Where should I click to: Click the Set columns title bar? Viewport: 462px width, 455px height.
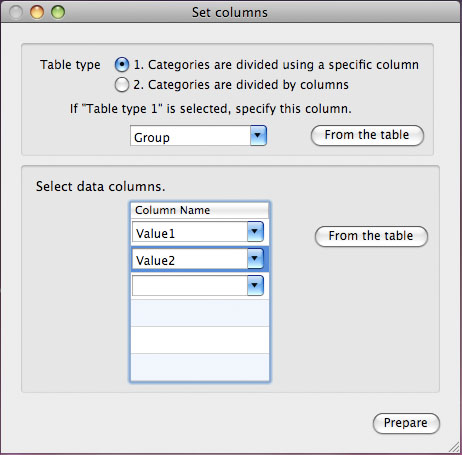230,12
